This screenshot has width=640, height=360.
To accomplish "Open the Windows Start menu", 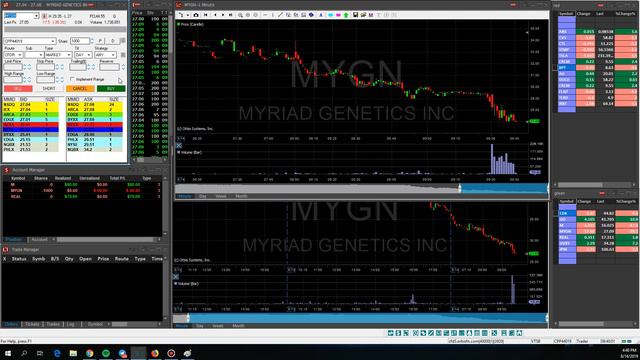I will pos(8,353).
